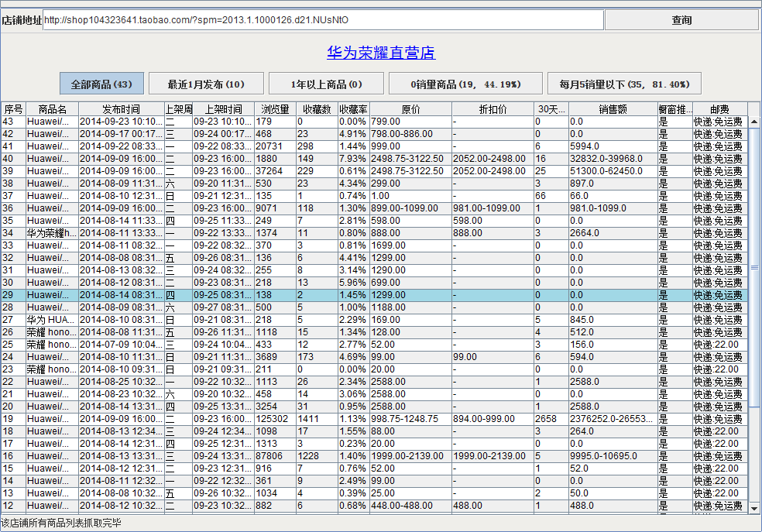Select price cell 798.00-886.00

pos(410,134)
